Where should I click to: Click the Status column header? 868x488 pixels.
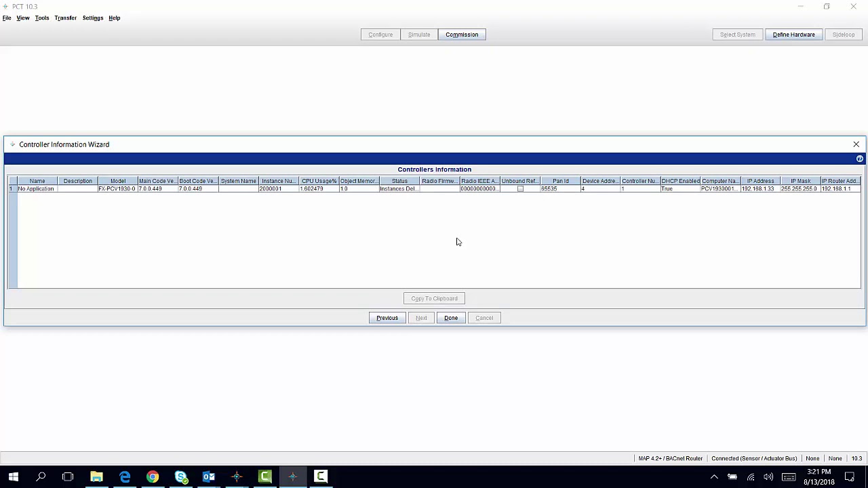(x=399, y=181)
